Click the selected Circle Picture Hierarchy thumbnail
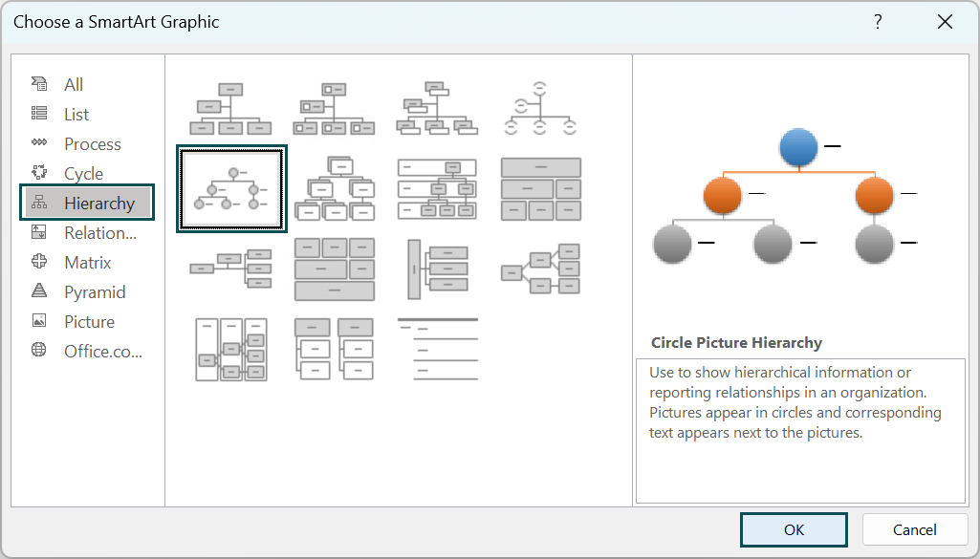Screen dimensions: 980x559 point(232,188)
